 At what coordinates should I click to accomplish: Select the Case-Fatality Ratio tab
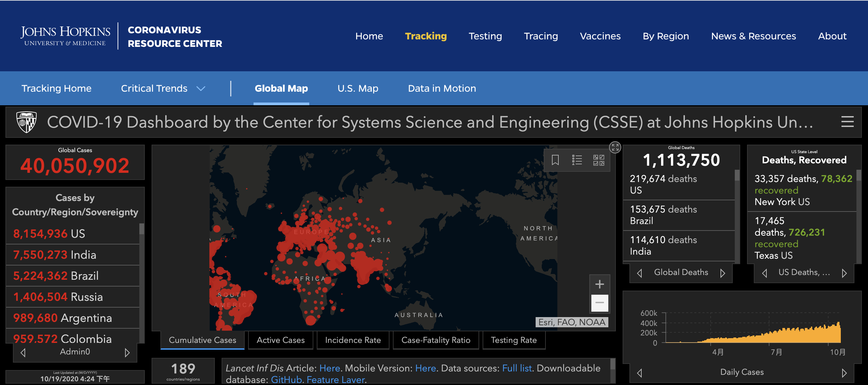tap(436, 340)
